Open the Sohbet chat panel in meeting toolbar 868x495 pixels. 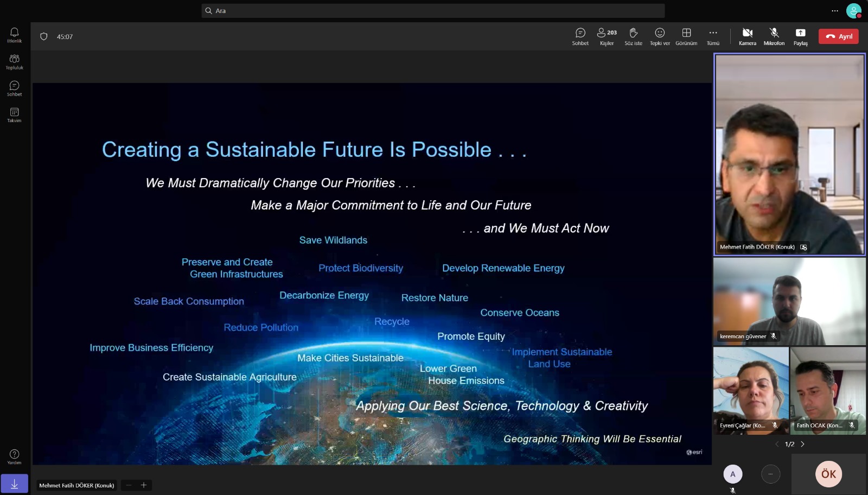[x=580, y=36]
